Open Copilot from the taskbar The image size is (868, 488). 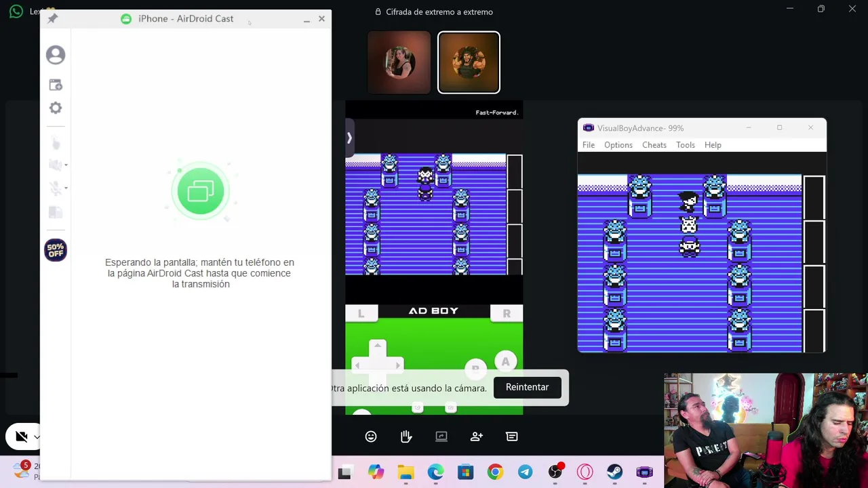376,472
